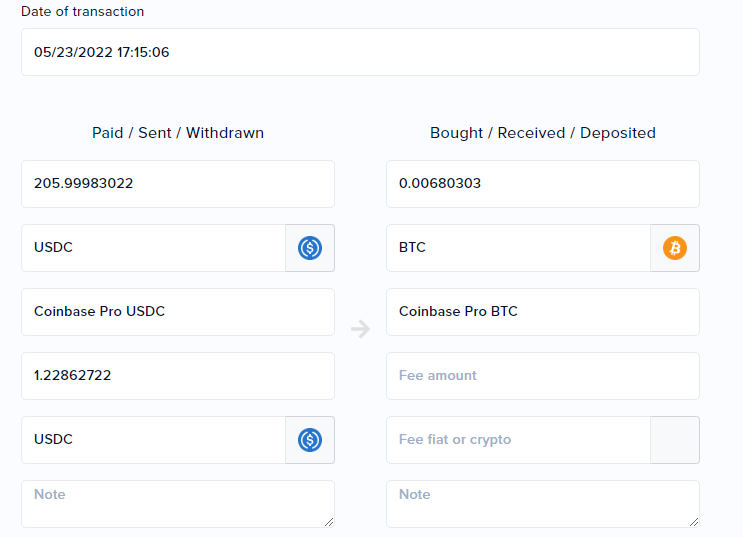This screenshot has width=743, height=537.
Task: Click the arrow between sent and received columns
Action: (x=361, y=328)
